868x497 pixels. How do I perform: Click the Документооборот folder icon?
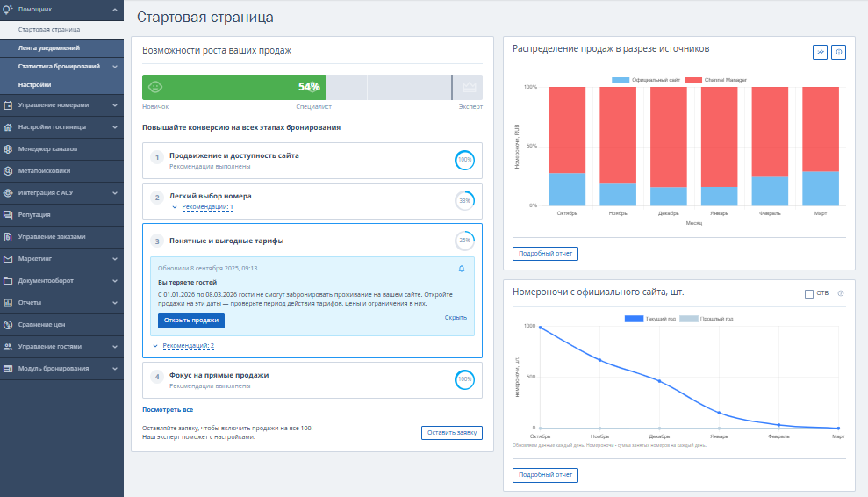(8, 280)
